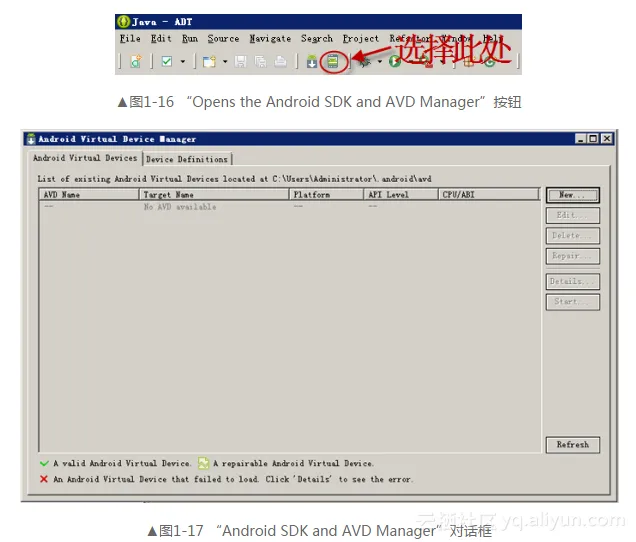Click the red X failed-device legend icon

[x=44, y=479]
